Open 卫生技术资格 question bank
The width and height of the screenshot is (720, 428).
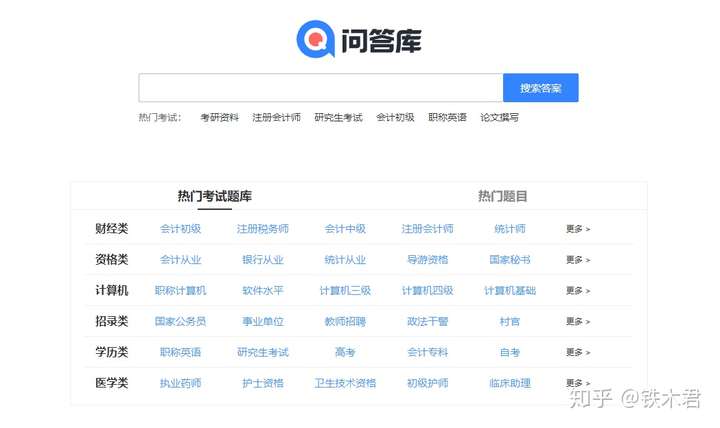(345, 383)
